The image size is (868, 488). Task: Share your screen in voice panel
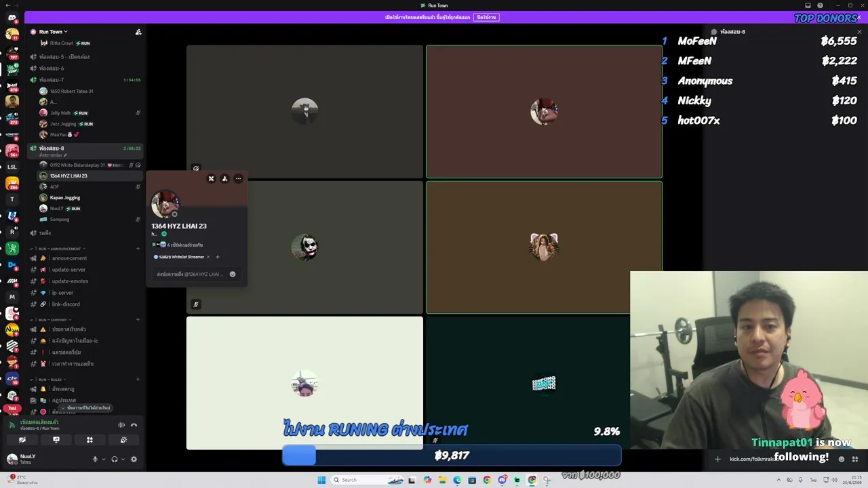[56, 440]
